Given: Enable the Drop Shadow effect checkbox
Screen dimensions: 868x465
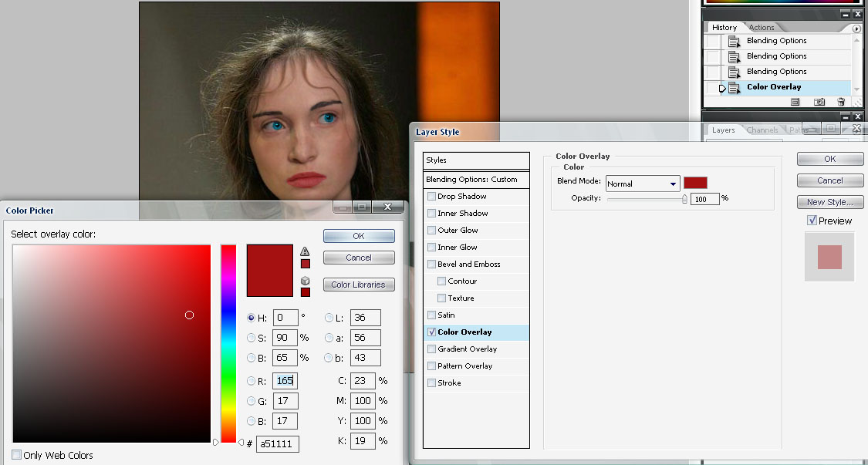Looking at the screenshot, I should pyautogui.click(x=432, y=197).
